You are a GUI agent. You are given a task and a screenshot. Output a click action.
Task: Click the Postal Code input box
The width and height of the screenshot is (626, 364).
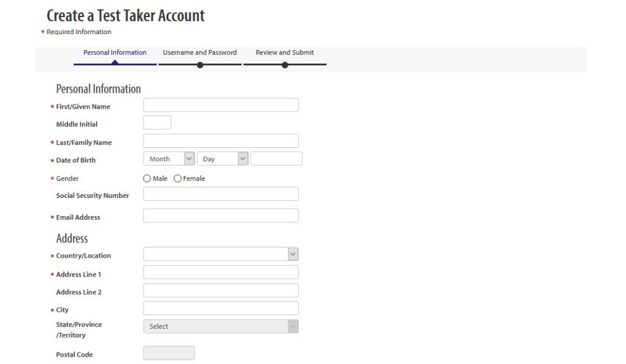[169, 353]
